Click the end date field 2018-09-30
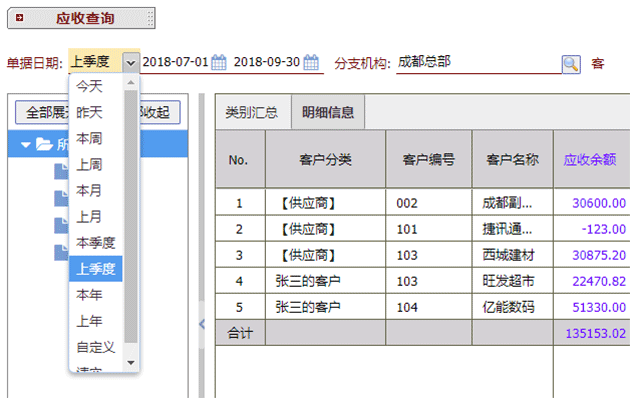Screen dimensions: 630x398 (267, 62)
